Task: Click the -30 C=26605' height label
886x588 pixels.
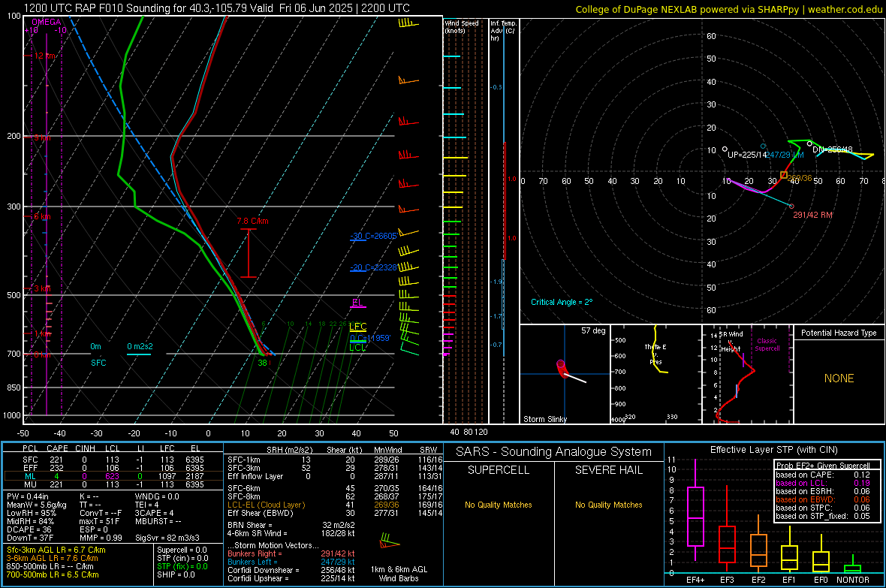Action: (x=373, y=236)
